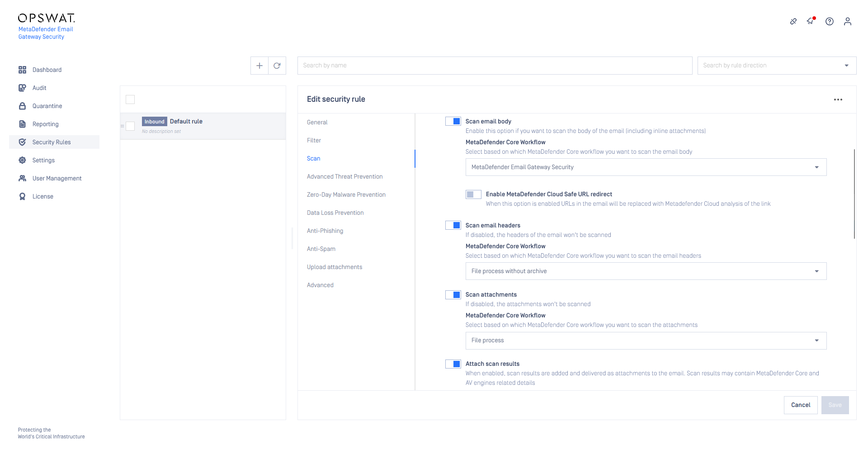
Task: Click the Edit security rule heading
Action: tap(336, 99)
